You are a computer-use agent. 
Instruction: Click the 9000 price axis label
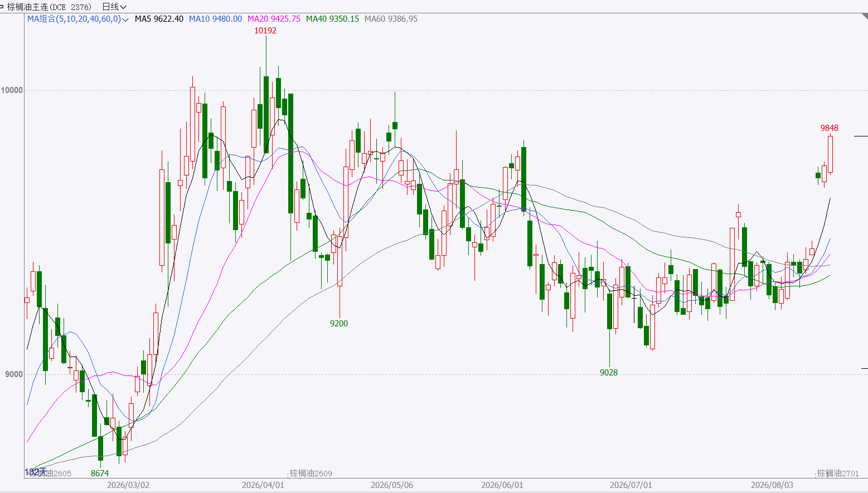(x=14, y=374)
